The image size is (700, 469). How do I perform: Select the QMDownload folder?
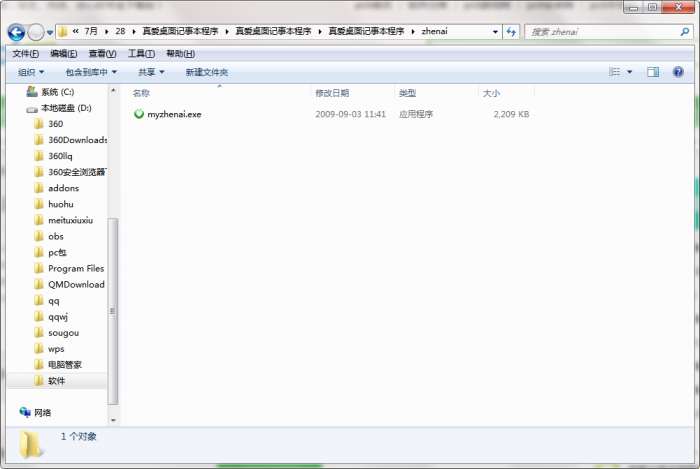(76, 285)
